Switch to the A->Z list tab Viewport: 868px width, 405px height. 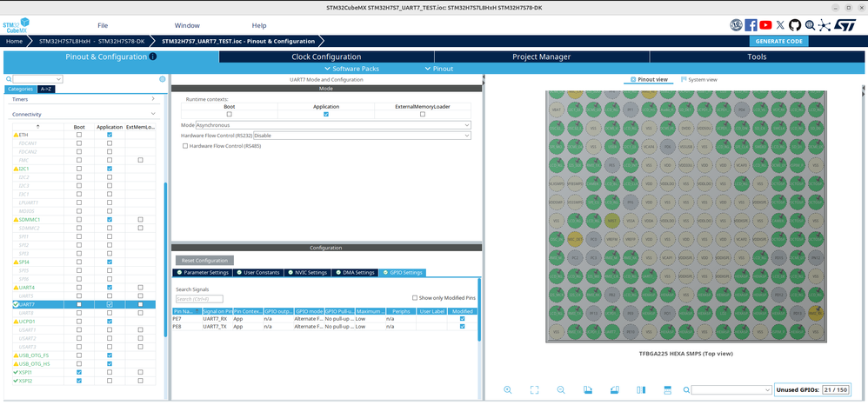(46, 89)
